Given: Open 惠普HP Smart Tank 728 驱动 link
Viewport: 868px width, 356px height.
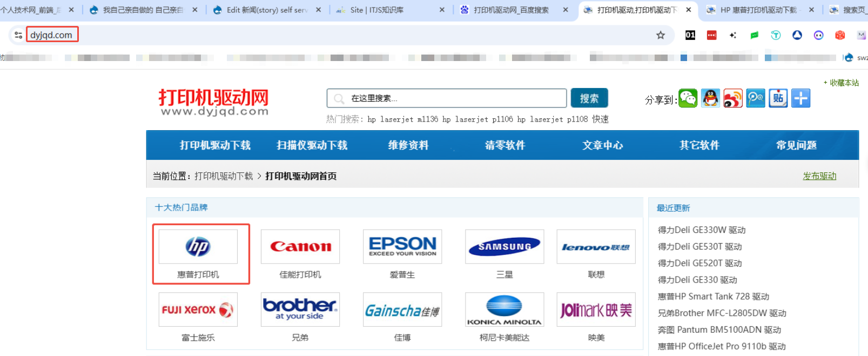Looking at the screenshot, I should (714, 297).
